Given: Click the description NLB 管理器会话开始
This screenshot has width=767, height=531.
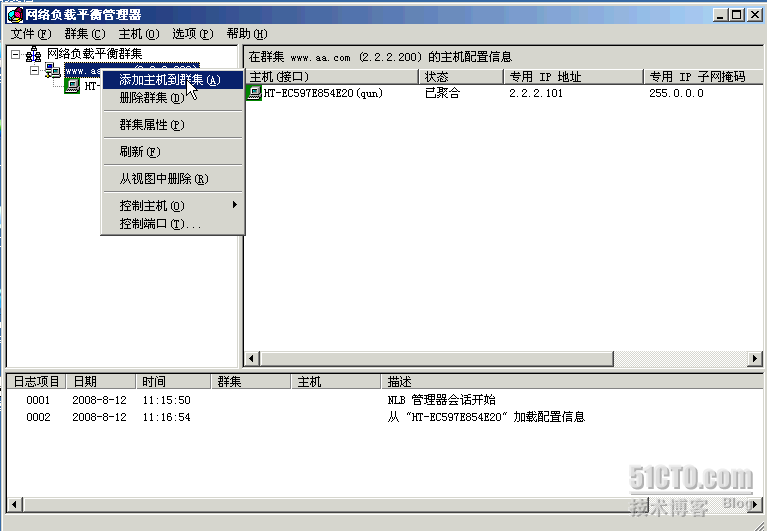Looking at the screenshot, I should (x=441, y=400).
